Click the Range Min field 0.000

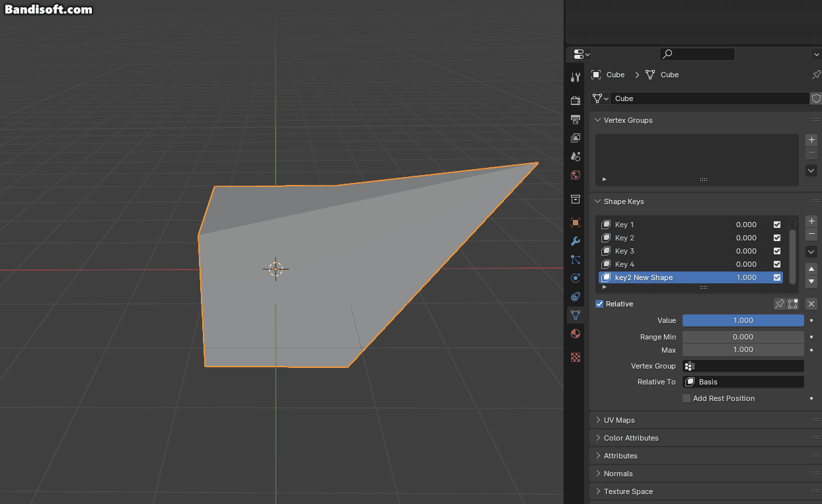(743, 337)
